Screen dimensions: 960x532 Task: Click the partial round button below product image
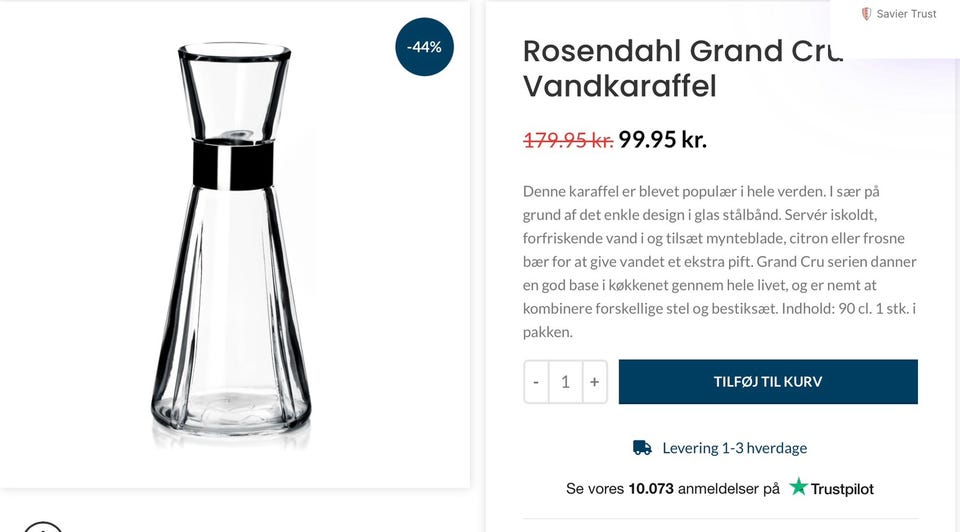pyautogui.click(x=42, y=526)
